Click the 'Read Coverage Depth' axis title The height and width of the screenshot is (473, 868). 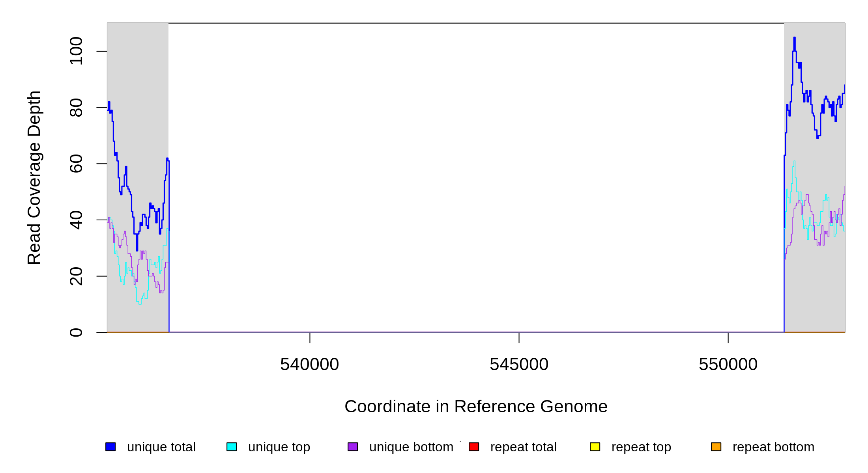(34, 177)
